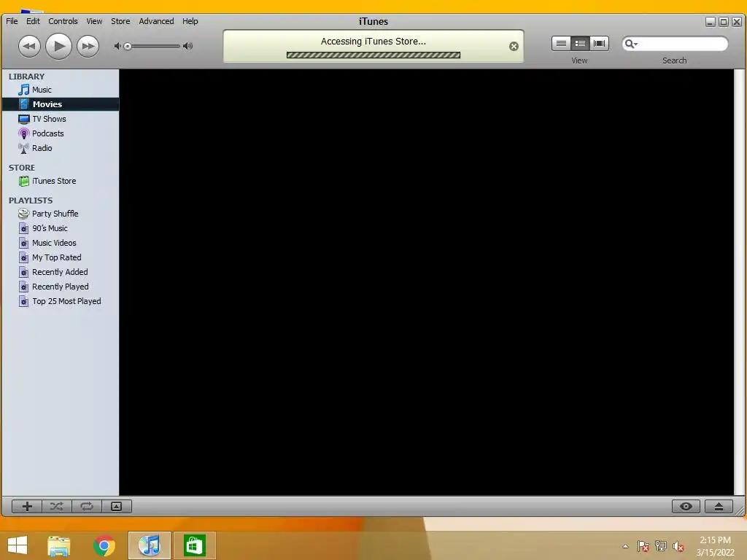Switch to grouped album view

pyautogui.click(x=580, y=43)
